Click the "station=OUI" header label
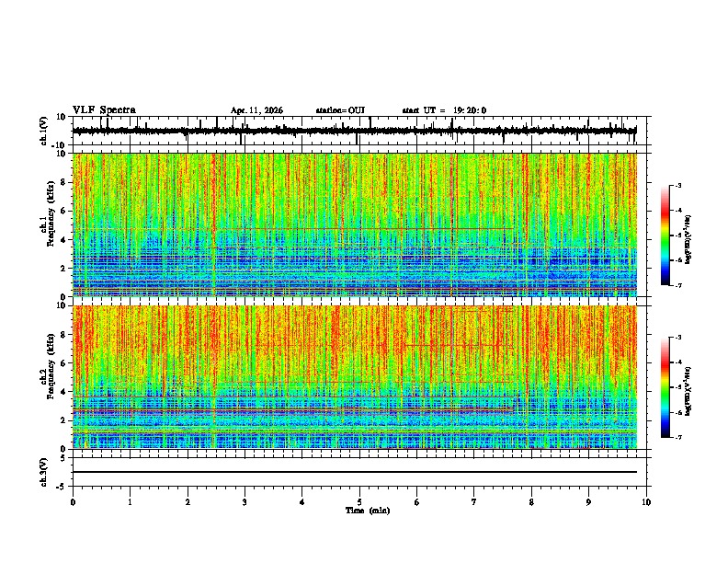Viewport: 728px width, 563px height. point(340,110)
